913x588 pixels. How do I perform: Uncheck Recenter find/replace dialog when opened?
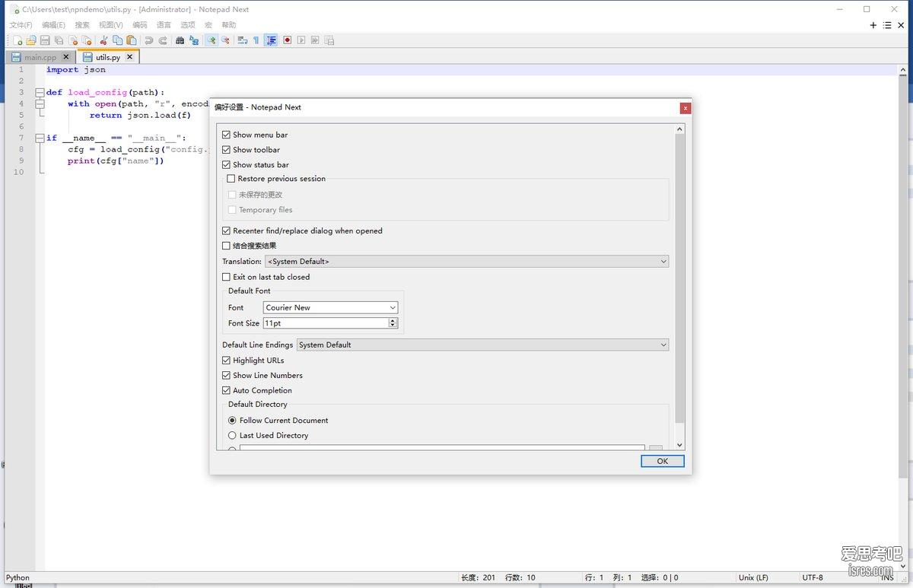tap(226, 230)
